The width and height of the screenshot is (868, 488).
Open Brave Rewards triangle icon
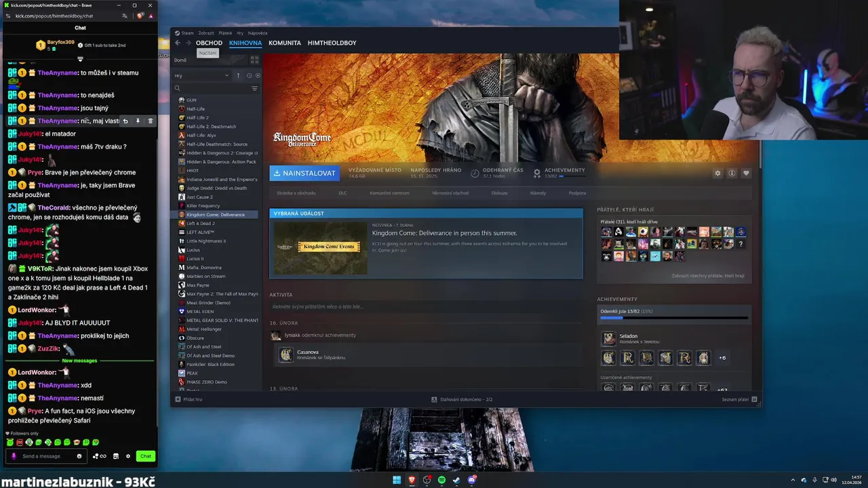coord(150,16)
